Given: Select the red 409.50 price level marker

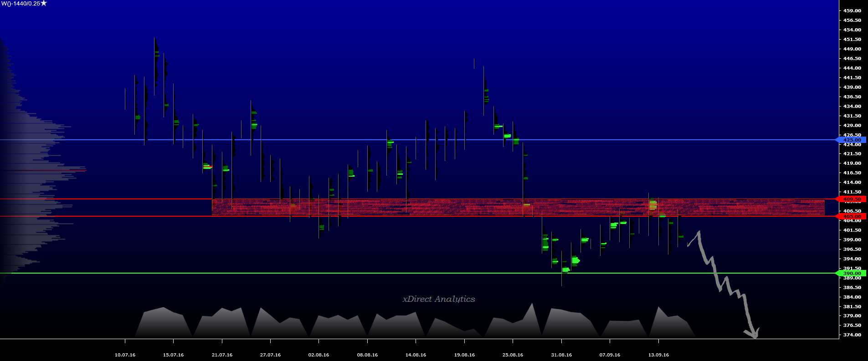Looking at the screenshot, I should pos(851,199).
